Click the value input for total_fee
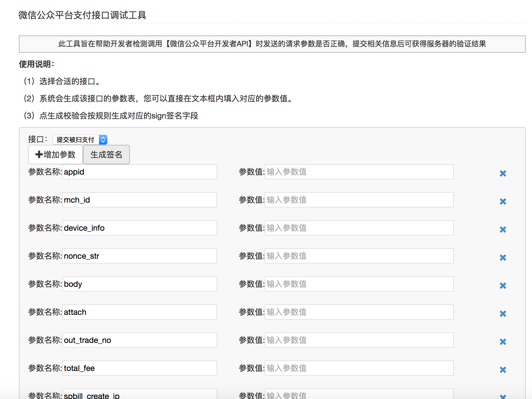Viewport: 532px width, 399px height. tap(359, 368)
